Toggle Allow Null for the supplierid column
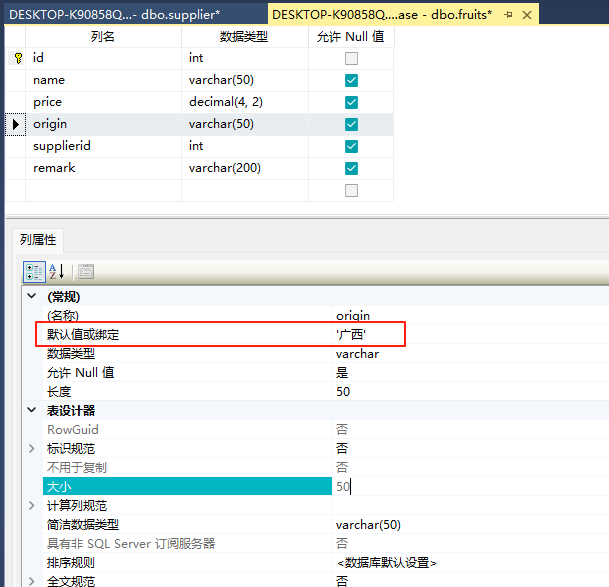 pyautogui.click(x=351, y=146)
